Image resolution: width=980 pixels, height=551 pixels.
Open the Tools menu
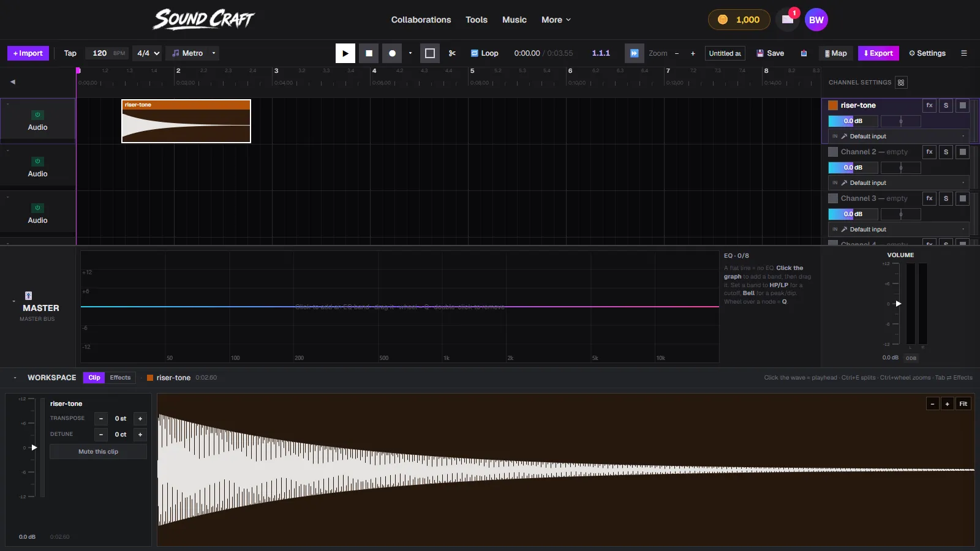click(x=477, y=20)
